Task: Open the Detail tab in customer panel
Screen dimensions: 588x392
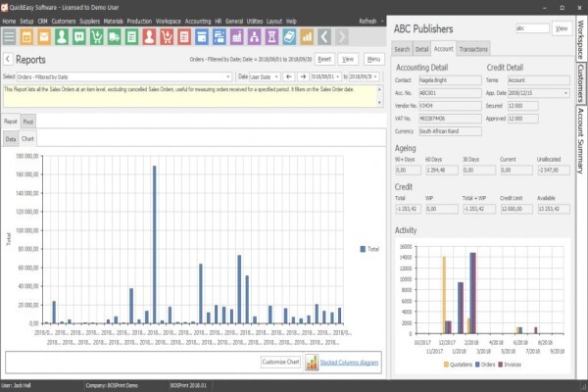Action: pyautogui.click(x=421, y=49)
